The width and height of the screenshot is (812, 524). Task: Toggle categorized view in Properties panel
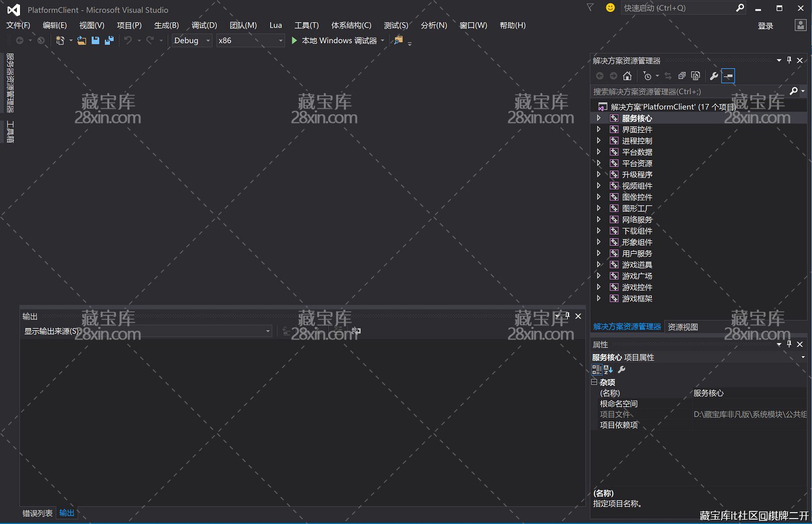tap(597, 370)
